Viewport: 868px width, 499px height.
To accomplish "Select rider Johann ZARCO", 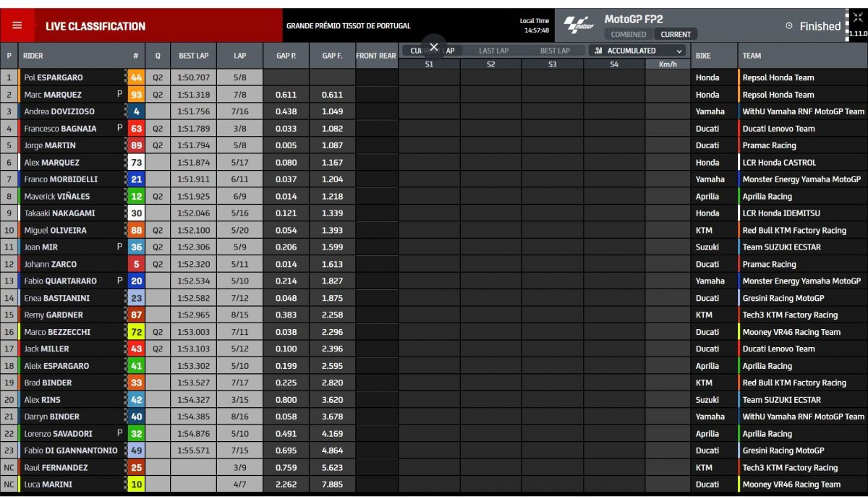I will pyautogui.click(x=50, y=264).
